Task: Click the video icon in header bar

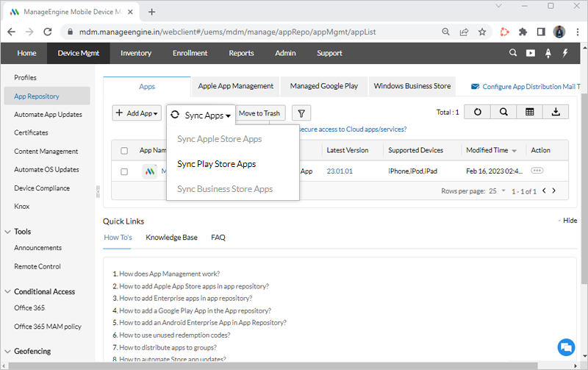Action: [531, 53]
